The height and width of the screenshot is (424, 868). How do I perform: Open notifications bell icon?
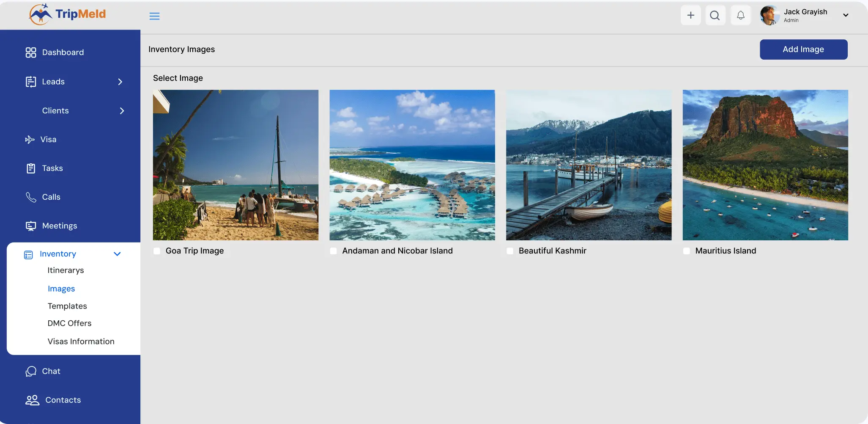[740, 15]
